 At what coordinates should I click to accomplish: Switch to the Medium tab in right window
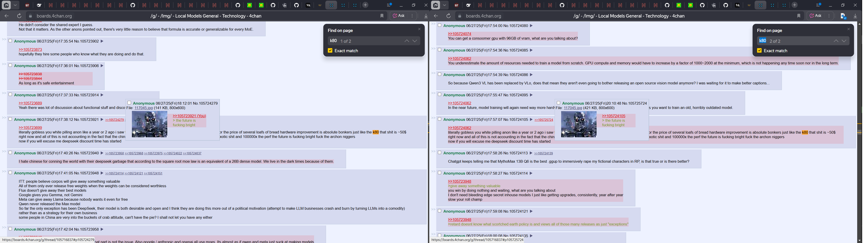pyautogui.click(x=737, y=5)
